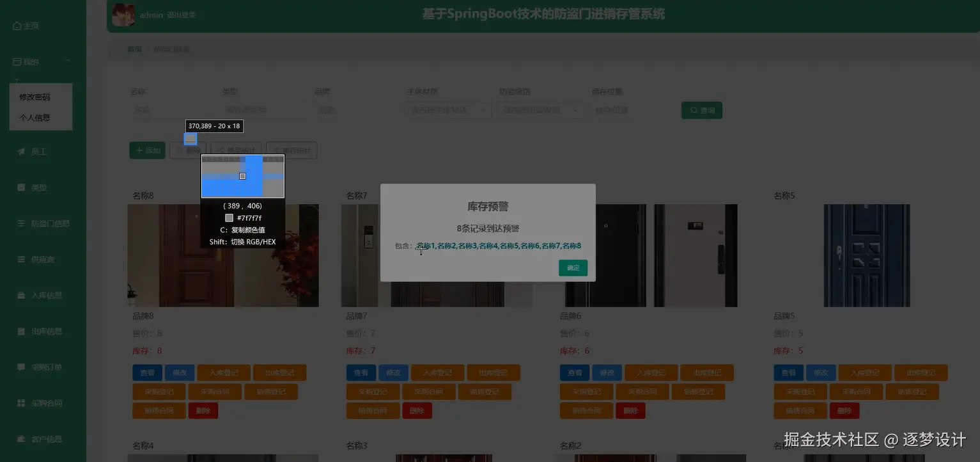Open the 类型统计 chart button
The height and width of the screenshot is (462, 980).
tap(236, 150)
